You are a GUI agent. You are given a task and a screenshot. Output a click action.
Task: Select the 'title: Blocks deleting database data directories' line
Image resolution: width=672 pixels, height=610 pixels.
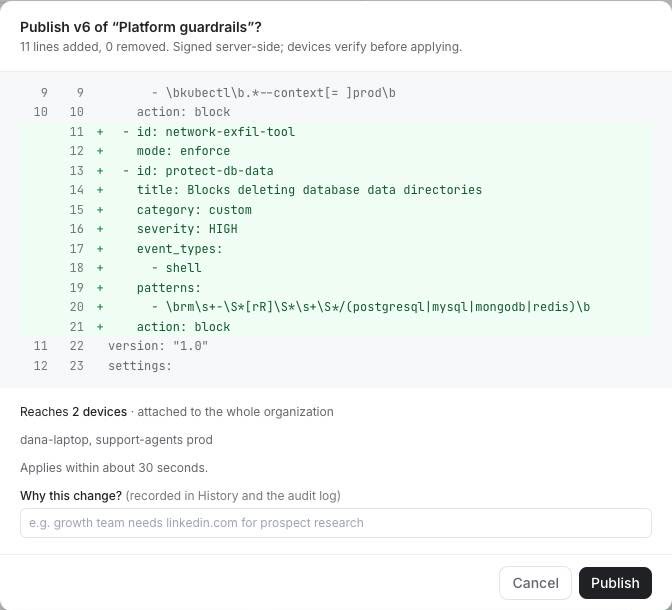click(336, 190)
